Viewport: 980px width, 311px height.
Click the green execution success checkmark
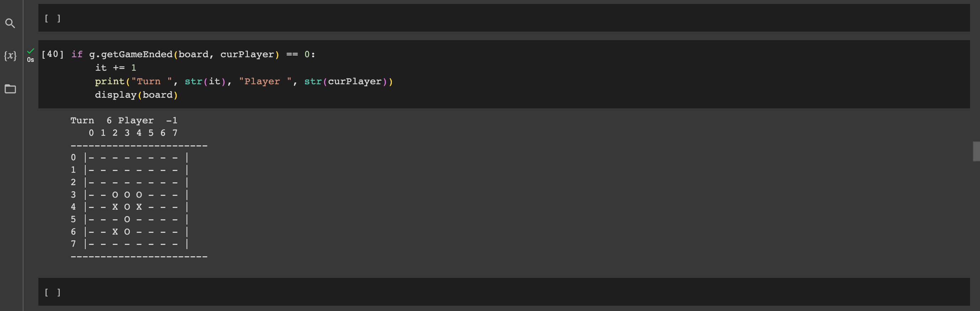pos(31,51)
